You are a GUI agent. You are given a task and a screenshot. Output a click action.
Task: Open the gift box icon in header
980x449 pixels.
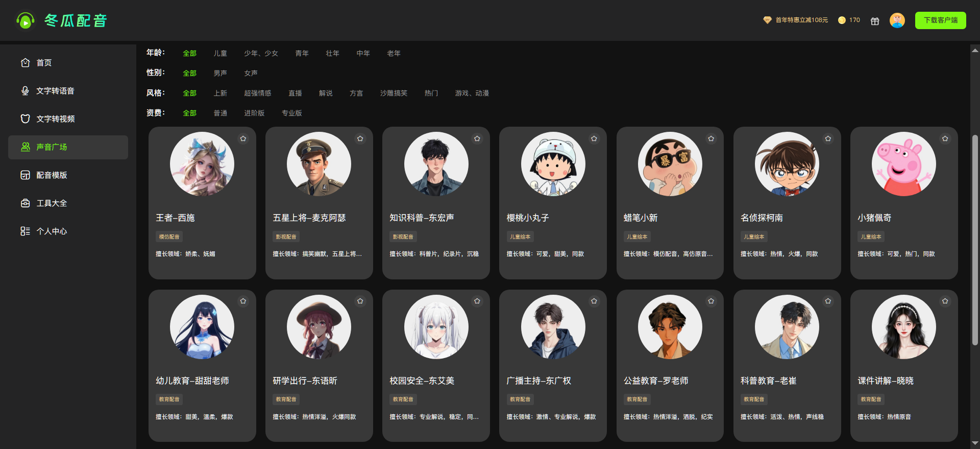pyautogui.click(x=875, y=21)
